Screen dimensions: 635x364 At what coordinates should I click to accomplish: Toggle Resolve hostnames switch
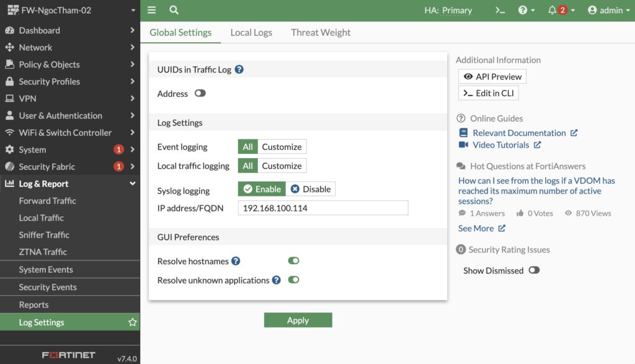coord(293,260)
